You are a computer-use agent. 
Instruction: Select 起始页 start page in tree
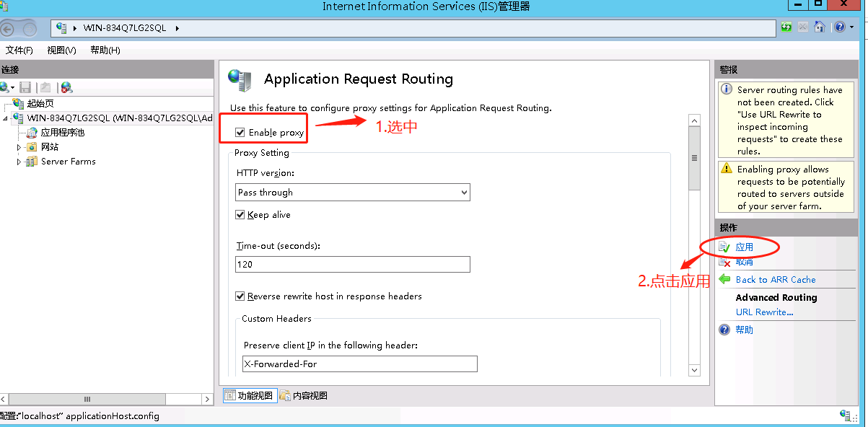pyautogui.click(x=40, y=103)
